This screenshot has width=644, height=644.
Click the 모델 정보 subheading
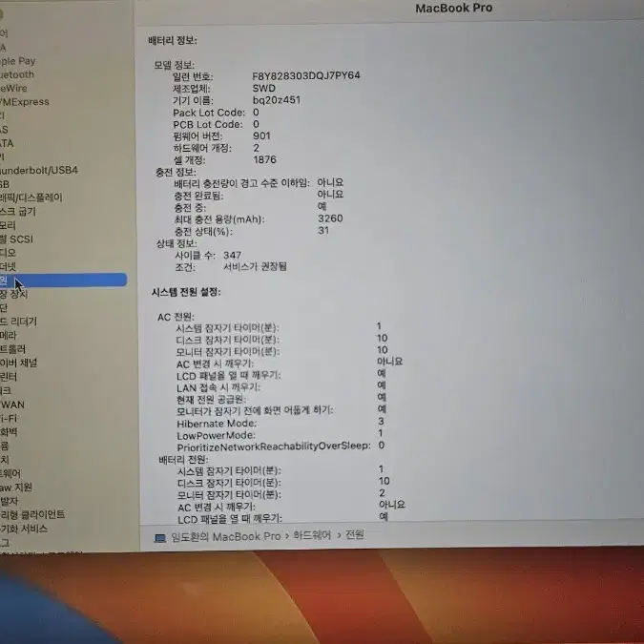tap(175, 65)
